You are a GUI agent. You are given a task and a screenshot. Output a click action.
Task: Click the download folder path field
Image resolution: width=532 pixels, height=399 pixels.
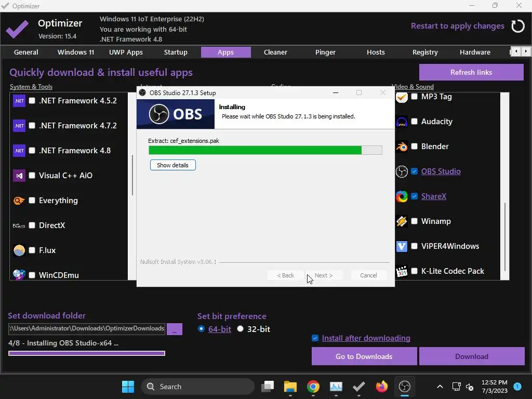(87, 328)
